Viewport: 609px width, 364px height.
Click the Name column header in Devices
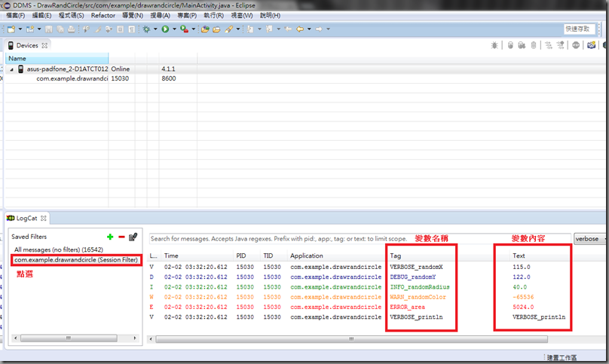(57, 59)
